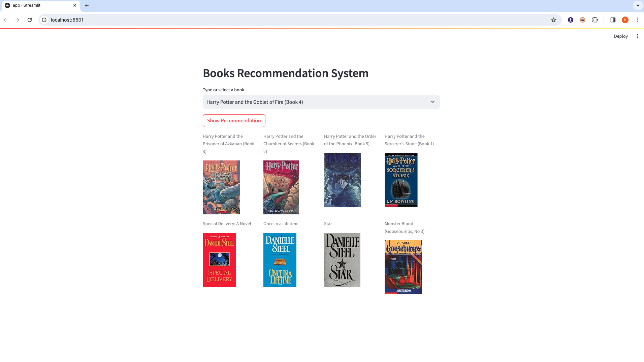The image size is (644, 362).
Task: Click the Once in a Lifetime caption
Action: [x=281, y=223]
